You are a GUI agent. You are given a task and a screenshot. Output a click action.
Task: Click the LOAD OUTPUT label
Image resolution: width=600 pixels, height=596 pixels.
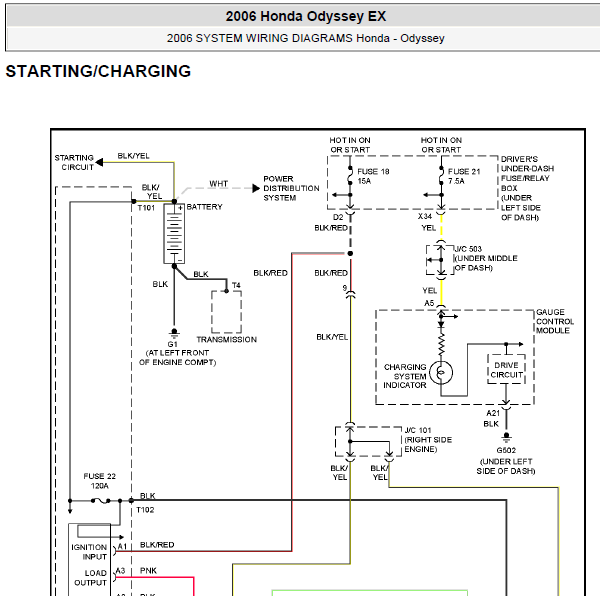pyautogui.click(x=90, y=578)
